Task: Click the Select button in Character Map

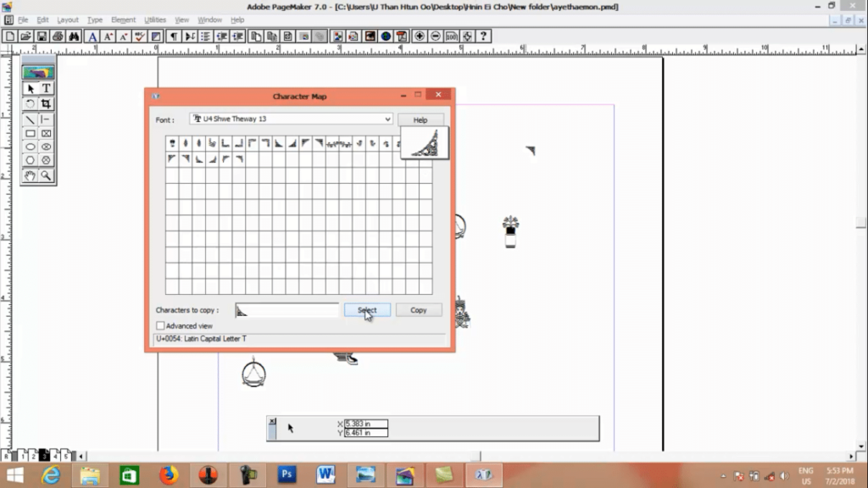Action: (367, 310)
